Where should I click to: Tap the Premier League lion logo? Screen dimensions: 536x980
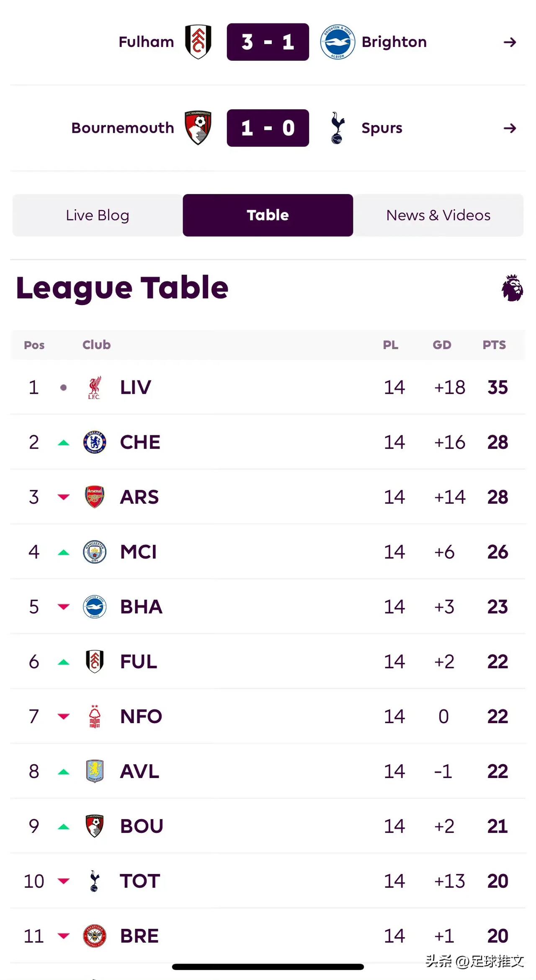pyautogui.click(x=512, y=288)
